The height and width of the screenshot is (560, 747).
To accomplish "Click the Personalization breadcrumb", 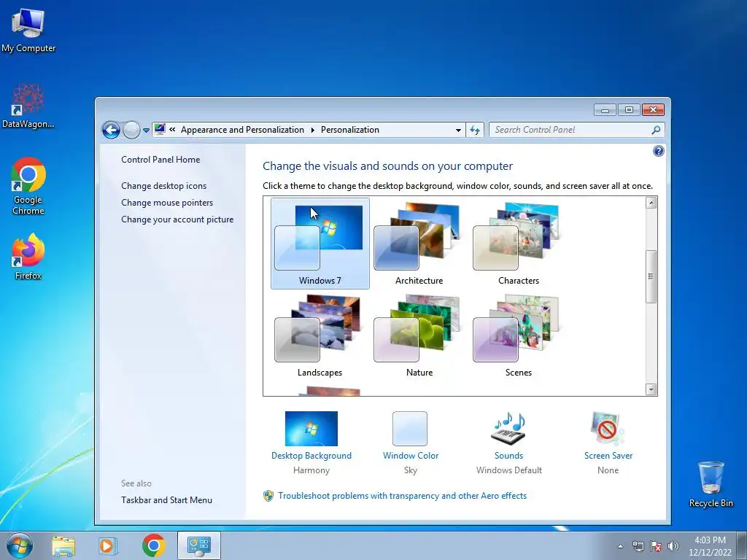I will (x=350, y=130).
